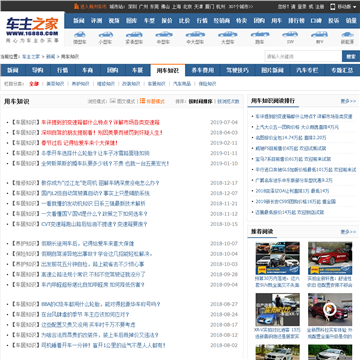Open the article dated 2019-02-11
Screen dimensions: 360x360
click(x=79, y=143)
